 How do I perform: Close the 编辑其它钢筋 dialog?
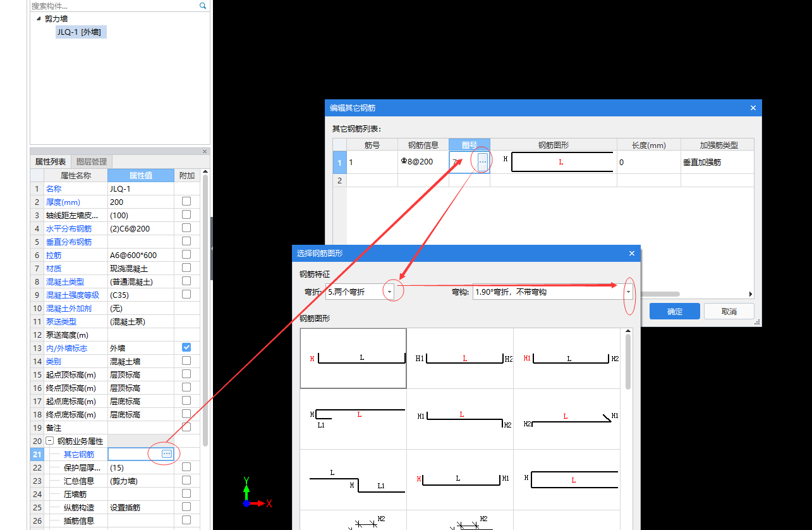753,108
